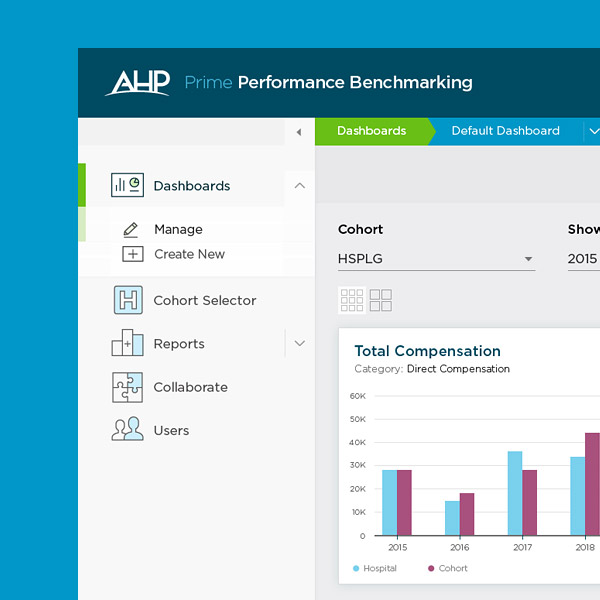
Task: Click the AHP logo
Action: pyautogui.click(x=138, y=82)
